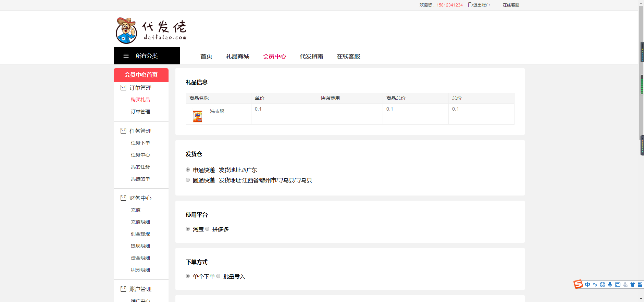The height and width of the screenshot is (302, 644).
Task: Select 单个下单 order method
Action: pos(188,276)
